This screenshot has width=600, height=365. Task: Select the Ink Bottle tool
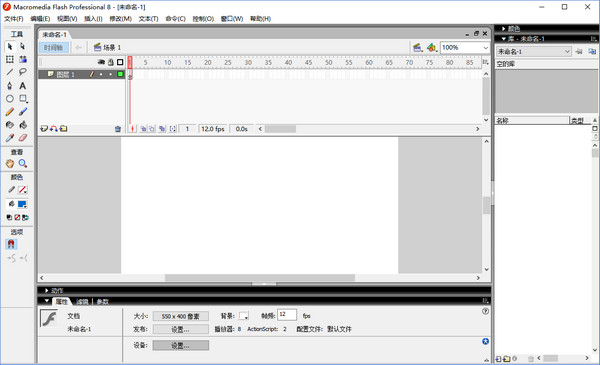pyautogui.click(x=10, y=125)
